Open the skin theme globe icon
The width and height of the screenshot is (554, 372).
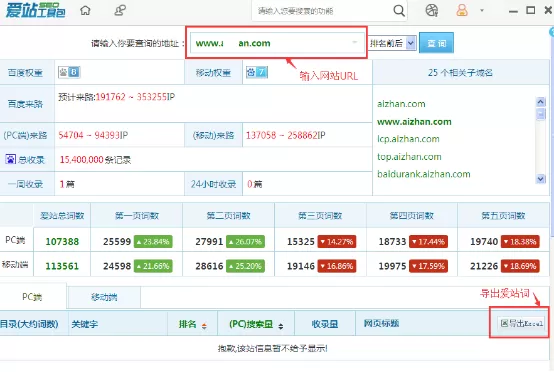click(431, 11)
